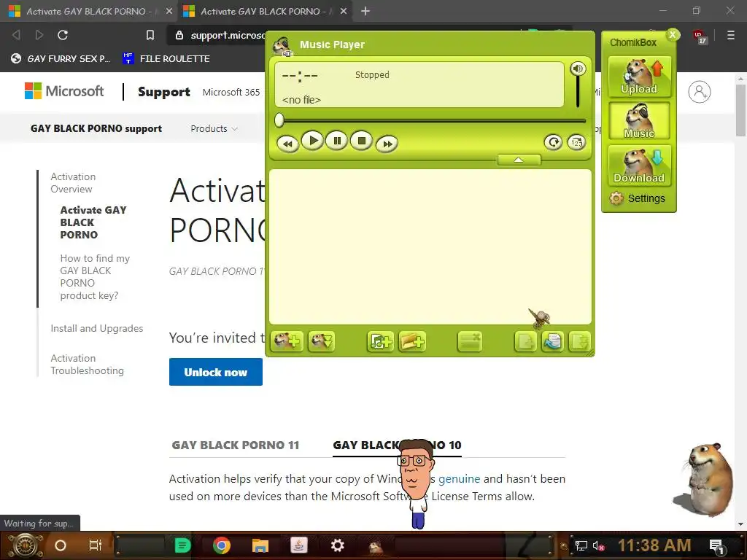Stop playback in Music Player

[x=362, y=141]
